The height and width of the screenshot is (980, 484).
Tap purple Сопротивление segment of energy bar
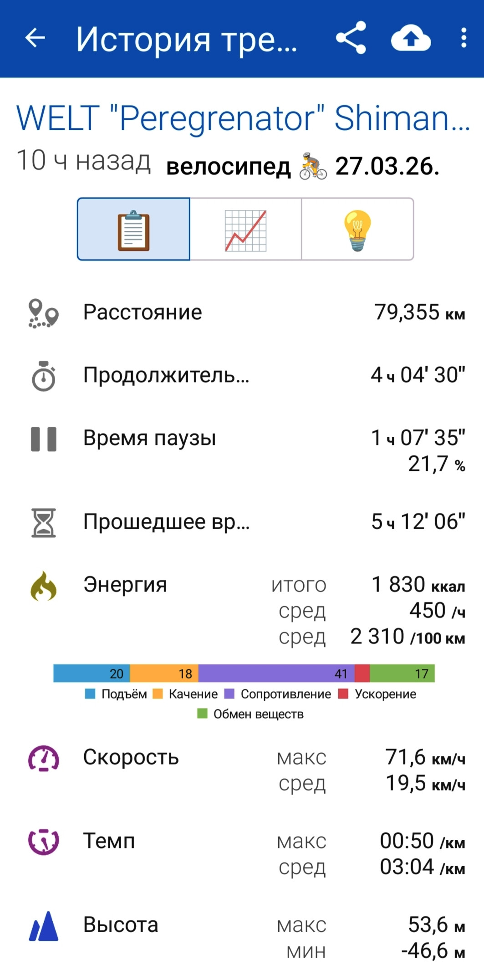276,674
